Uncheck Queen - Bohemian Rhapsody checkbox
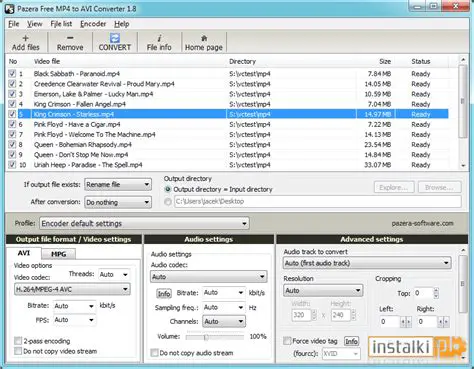This screenshot has width=474, height=369. click(x=12, y=144)
